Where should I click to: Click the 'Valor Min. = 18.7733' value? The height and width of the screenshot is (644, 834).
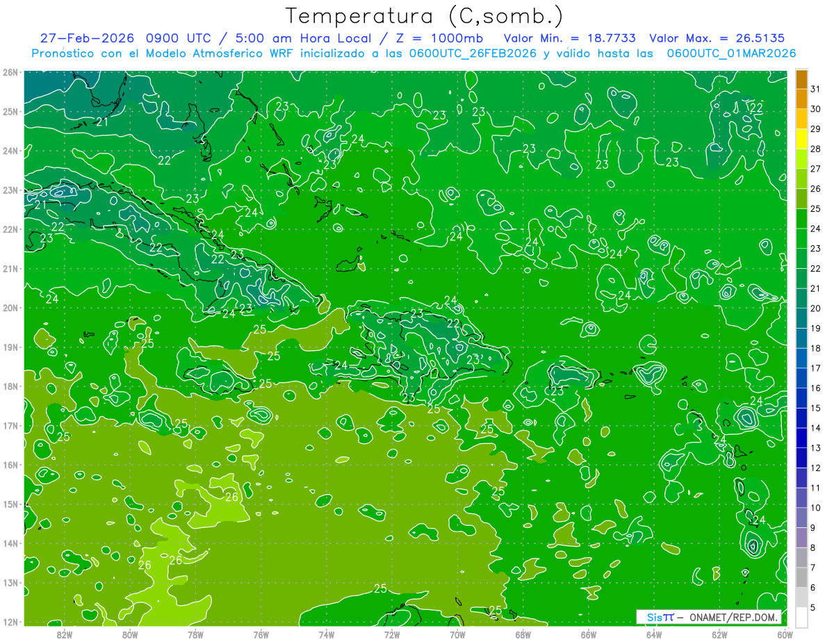(569, 38)
